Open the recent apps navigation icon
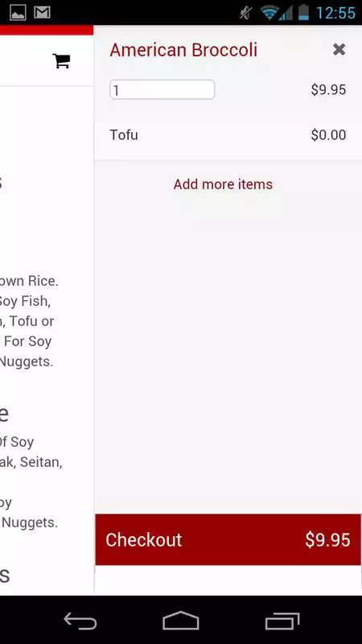 click(282, 621)
